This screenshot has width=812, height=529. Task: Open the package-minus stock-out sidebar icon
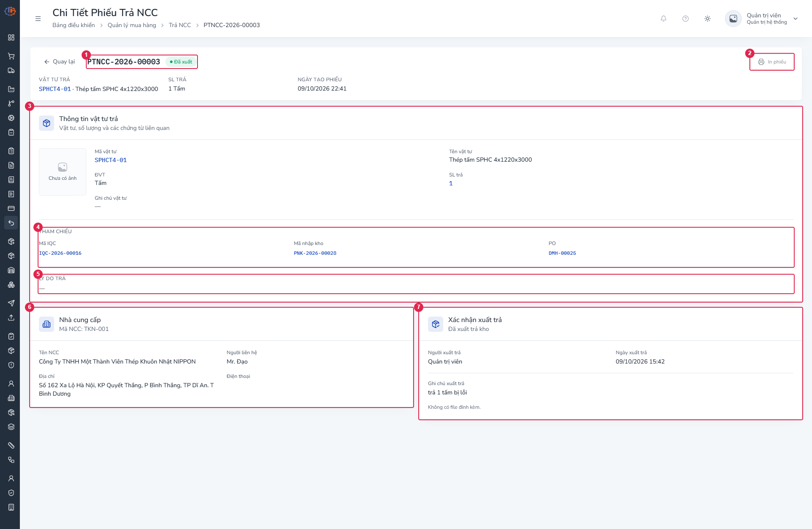pos(11,256)
